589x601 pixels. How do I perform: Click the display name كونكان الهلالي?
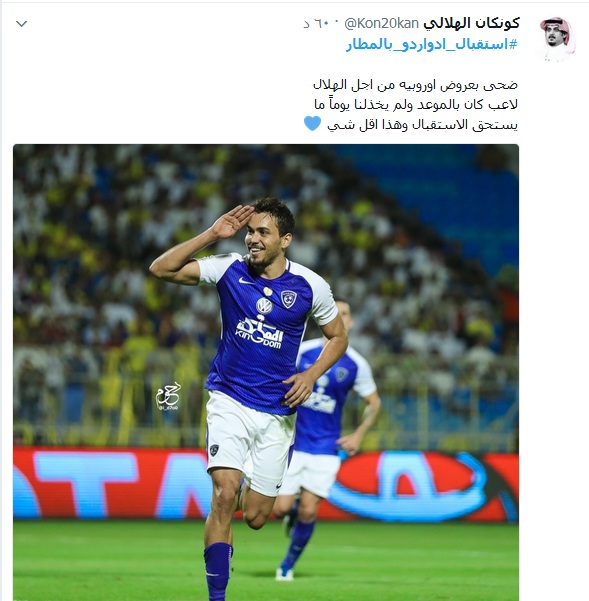pos(471,23)
